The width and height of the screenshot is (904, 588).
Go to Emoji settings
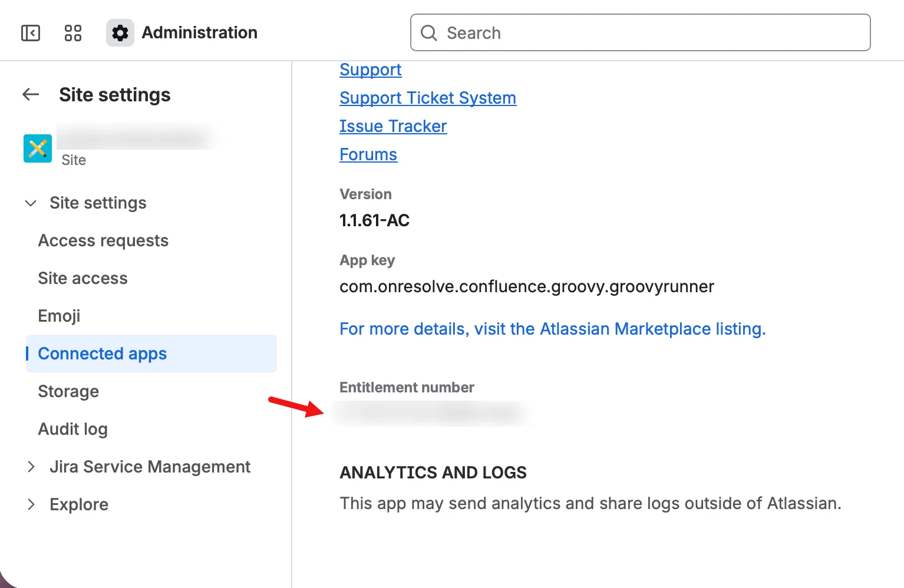[59, 316]
